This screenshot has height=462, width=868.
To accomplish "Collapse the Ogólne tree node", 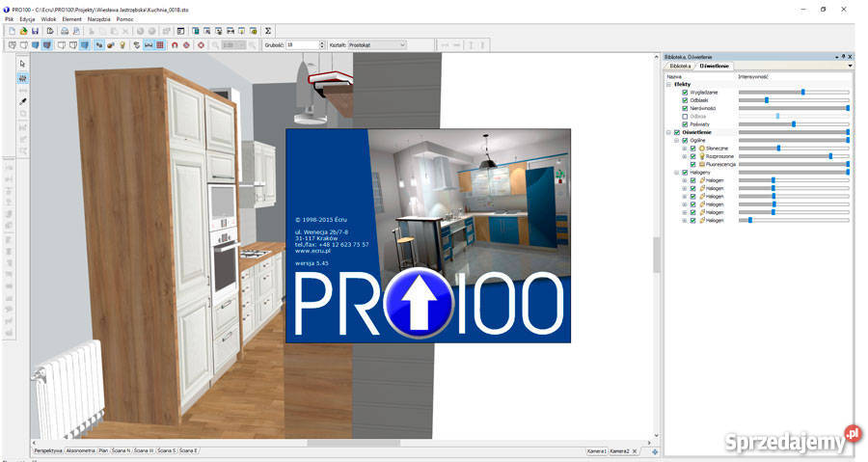I will 676,141.
